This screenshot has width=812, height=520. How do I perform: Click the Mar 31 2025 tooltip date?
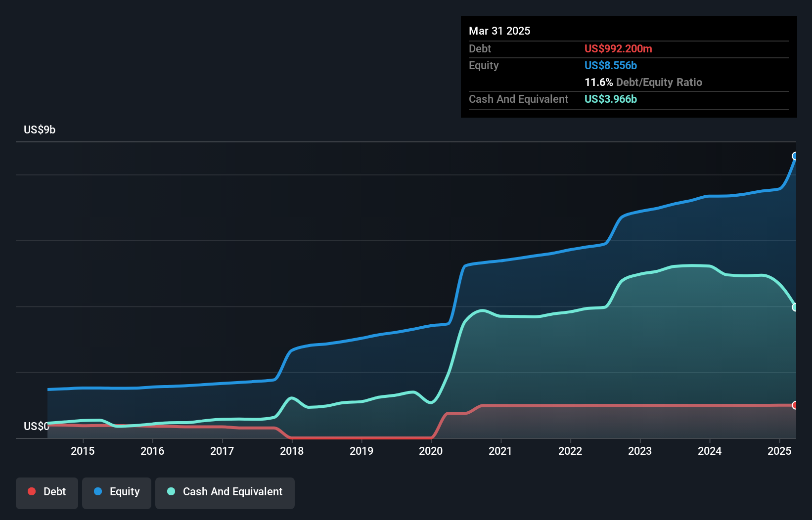499,31
